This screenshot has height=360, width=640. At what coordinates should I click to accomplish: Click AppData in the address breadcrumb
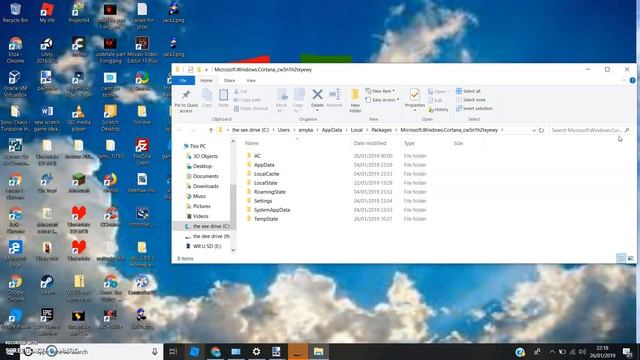[331, 130]
